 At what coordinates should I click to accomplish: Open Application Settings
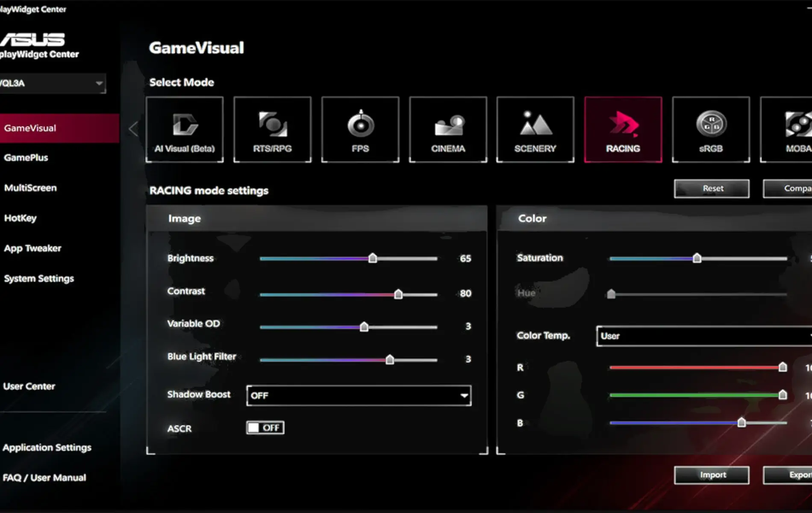pyautogui.click(x=47, y=448)
